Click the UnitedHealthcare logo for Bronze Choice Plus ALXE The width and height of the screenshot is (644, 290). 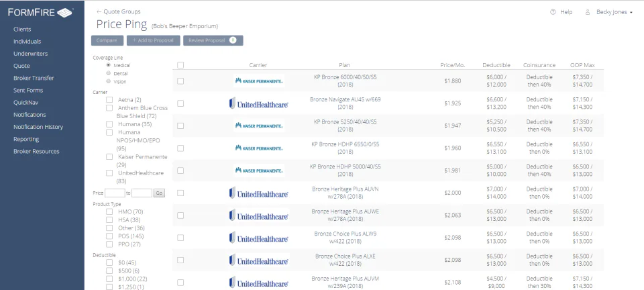259,260
